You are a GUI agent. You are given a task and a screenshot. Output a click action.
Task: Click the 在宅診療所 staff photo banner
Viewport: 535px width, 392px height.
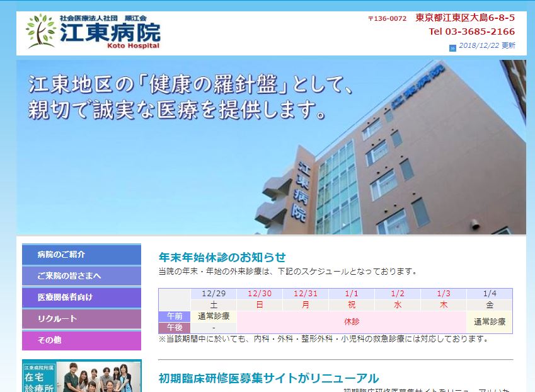click(x=81, y=376)
